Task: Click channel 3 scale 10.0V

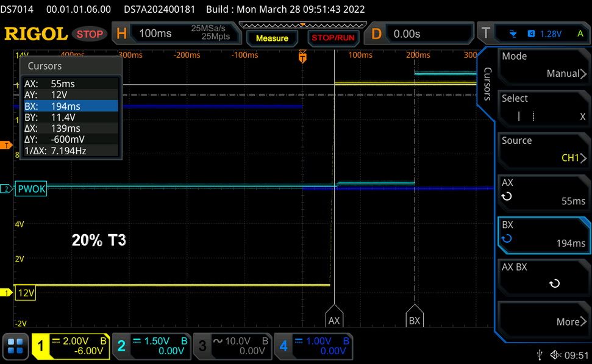Action: click(x=238, y=341)
